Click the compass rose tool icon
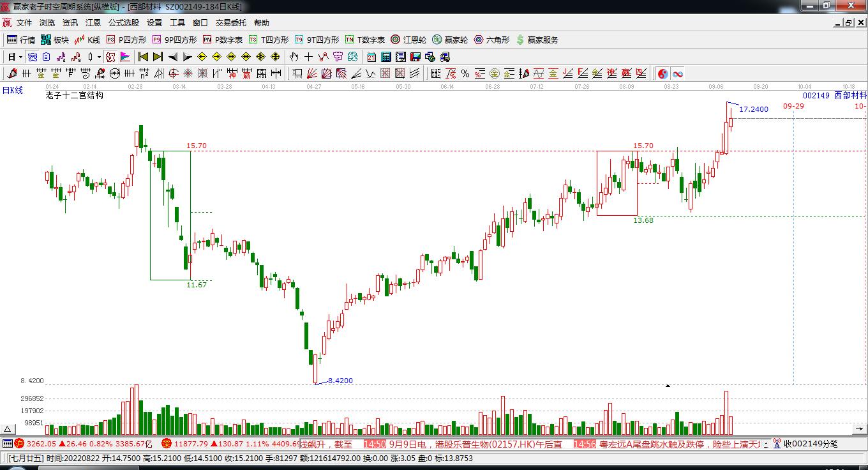 (x=188, y=73)
